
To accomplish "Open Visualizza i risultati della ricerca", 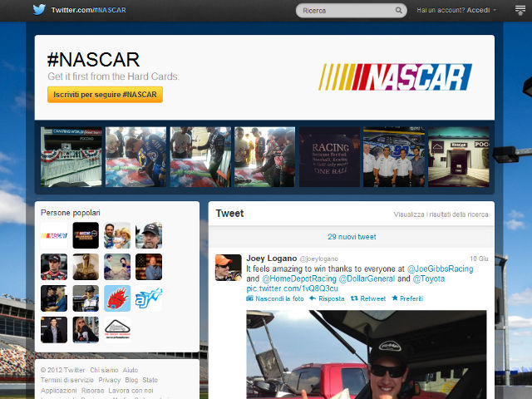I will tap(441, 214).
